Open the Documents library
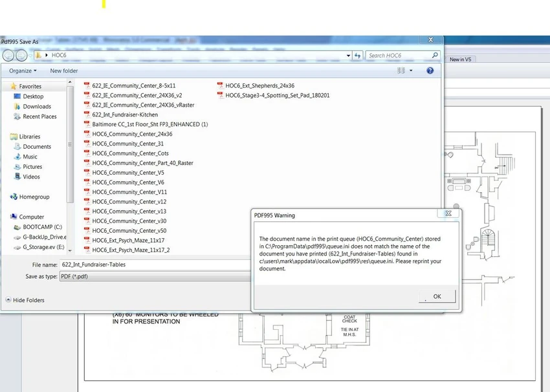The image size is (550, 392). click(37, 147)
